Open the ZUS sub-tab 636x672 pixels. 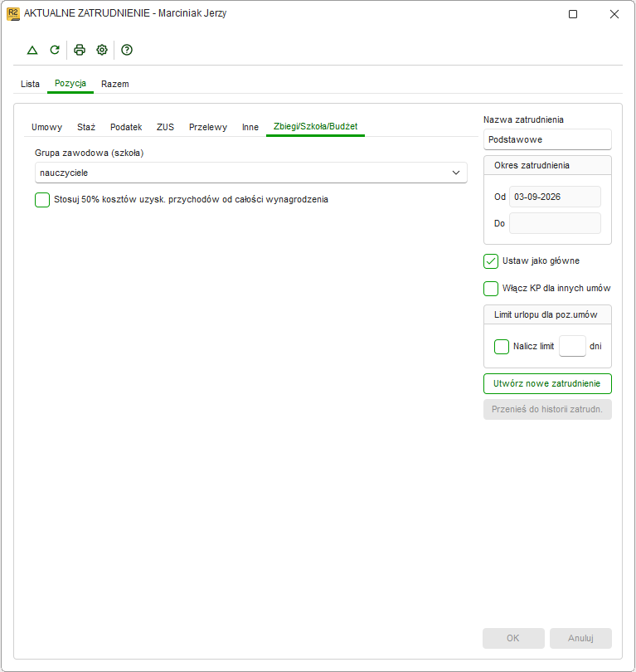(165, 127)
